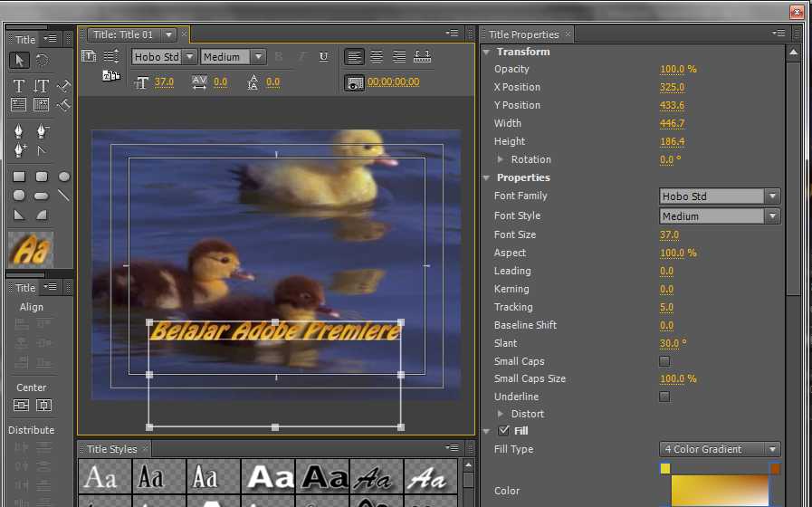Open Medium font style dropdown in toolbar
This screenshot has height=507, width=812.
[x=258, y=57]
